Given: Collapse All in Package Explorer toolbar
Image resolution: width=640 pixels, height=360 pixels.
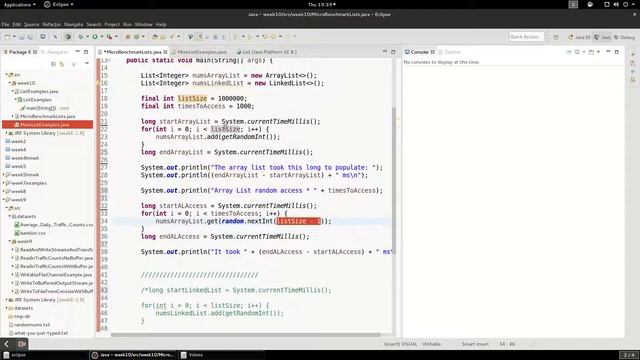Looking at the screenshot, I should (x=53, y=64).
